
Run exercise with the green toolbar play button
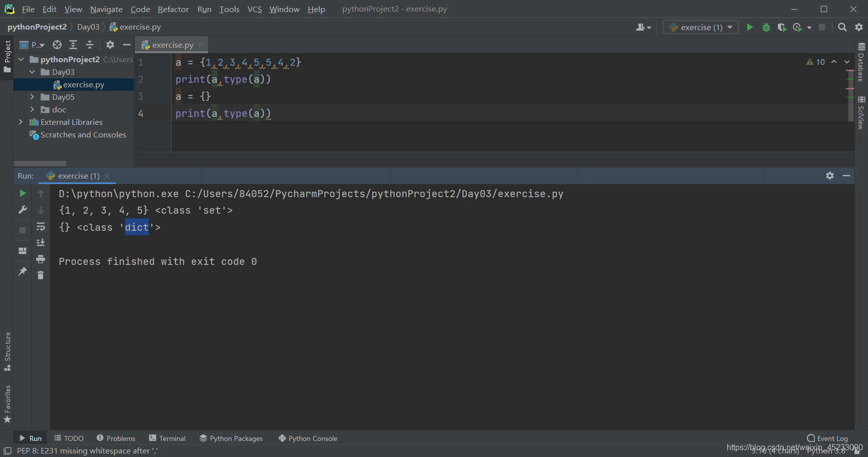pos(750,27)
